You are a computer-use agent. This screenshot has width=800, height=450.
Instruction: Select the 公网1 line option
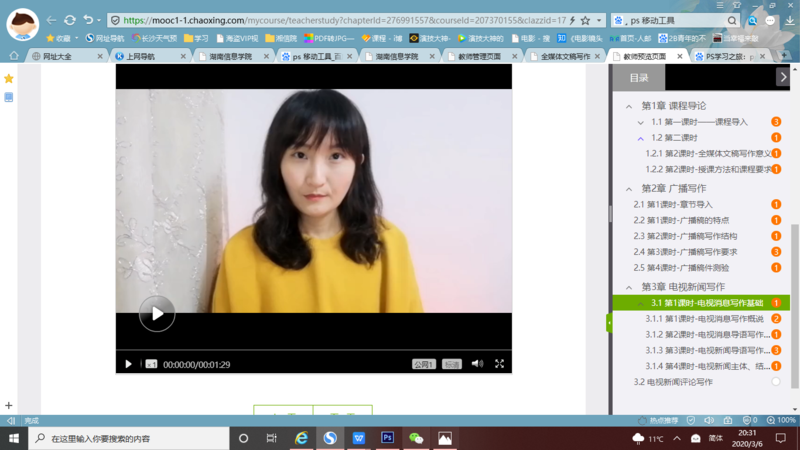pos(424,364)
